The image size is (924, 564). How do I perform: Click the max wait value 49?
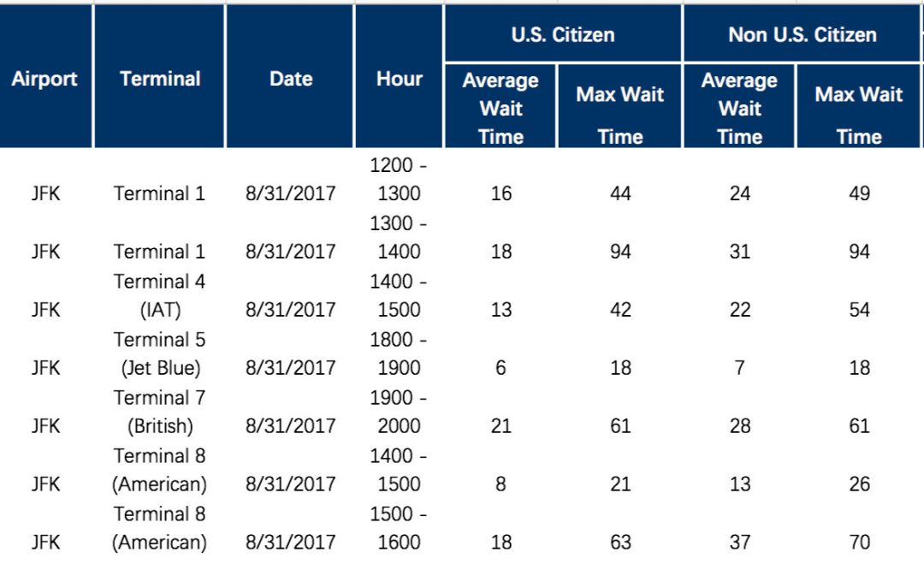(x=859, y=193)
